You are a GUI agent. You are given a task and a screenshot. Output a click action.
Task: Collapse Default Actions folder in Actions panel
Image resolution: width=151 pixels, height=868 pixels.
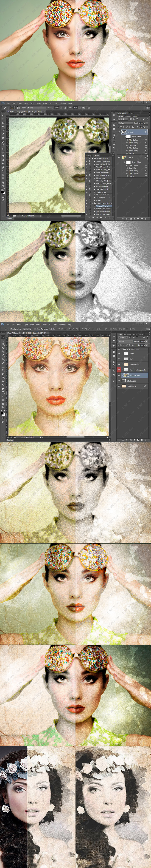pyautogui.click(x=93, y=159)
